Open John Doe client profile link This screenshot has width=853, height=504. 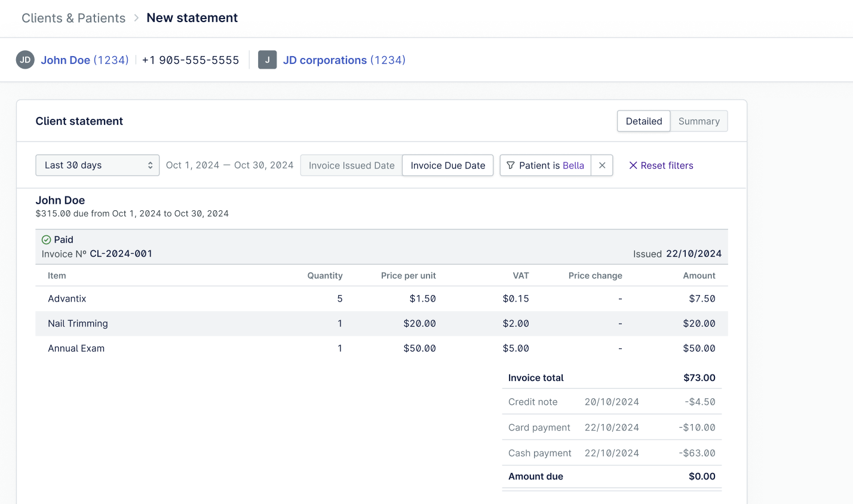[84, 60]
